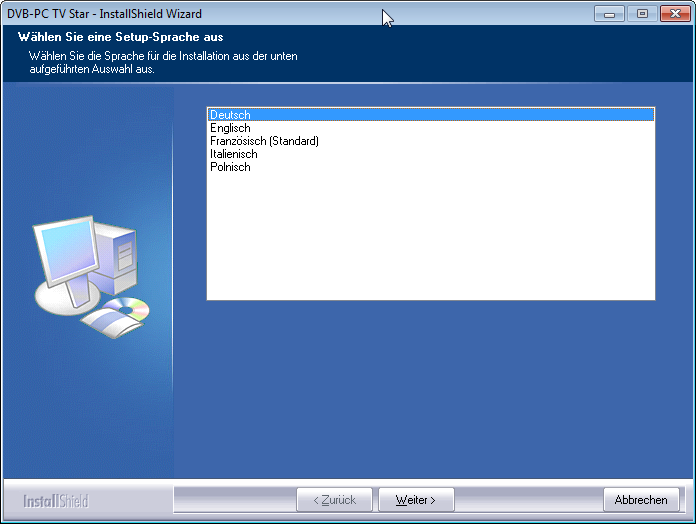Select Polnisch in the list
The height and width of the screenshot is (524, 696).
[431, 167]
